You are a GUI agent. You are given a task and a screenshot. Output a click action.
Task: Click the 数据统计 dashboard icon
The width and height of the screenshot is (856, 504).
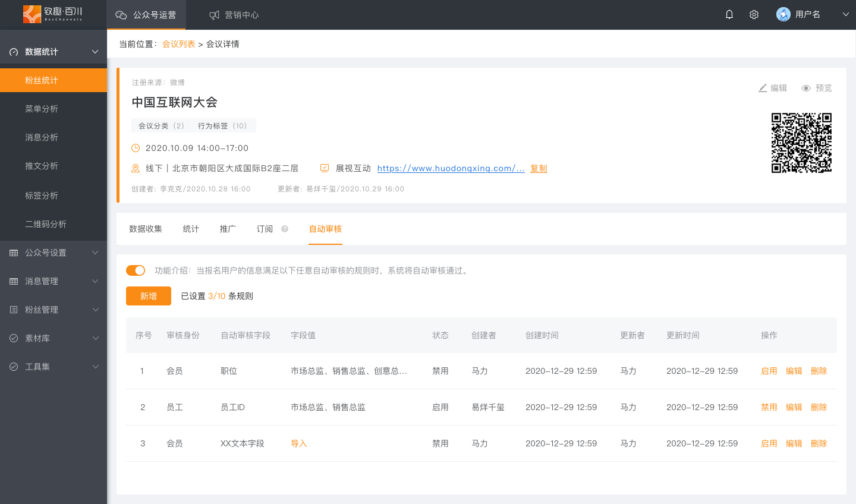point(14,52)
